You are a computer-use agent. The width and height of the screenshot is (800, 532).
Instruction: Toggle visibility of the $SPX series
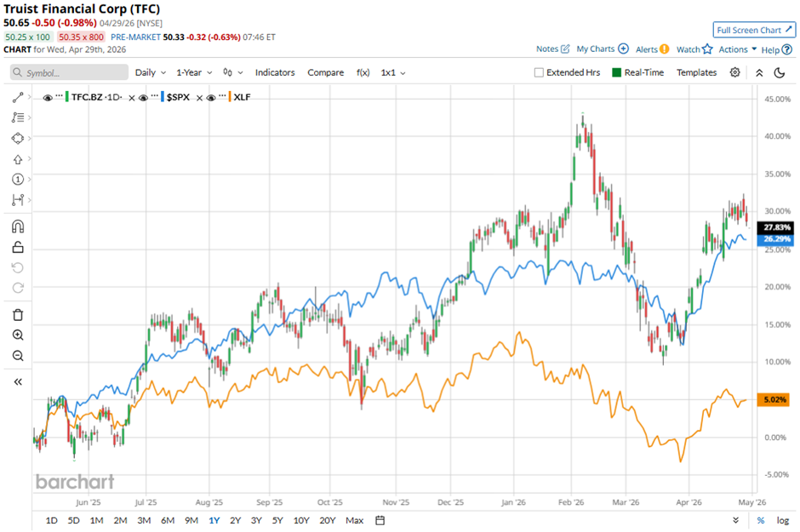143,98
